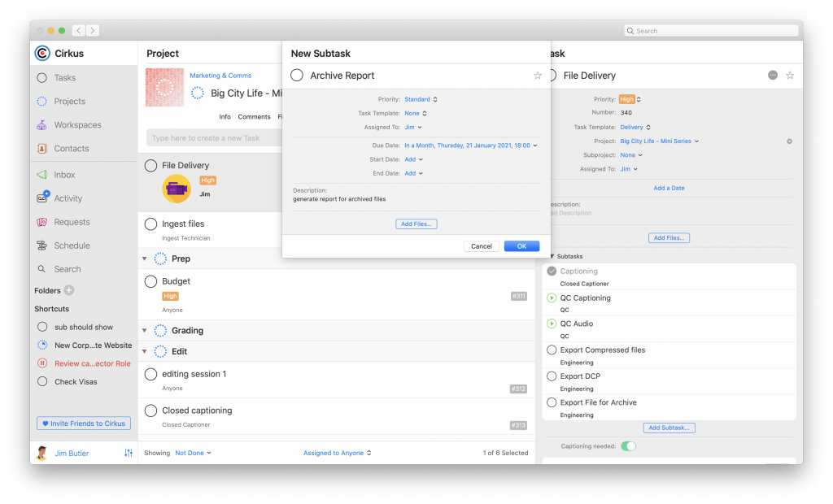Screen dimensions: 833x504
Task: Open the Schedule signpost icon
Action: 41,245
